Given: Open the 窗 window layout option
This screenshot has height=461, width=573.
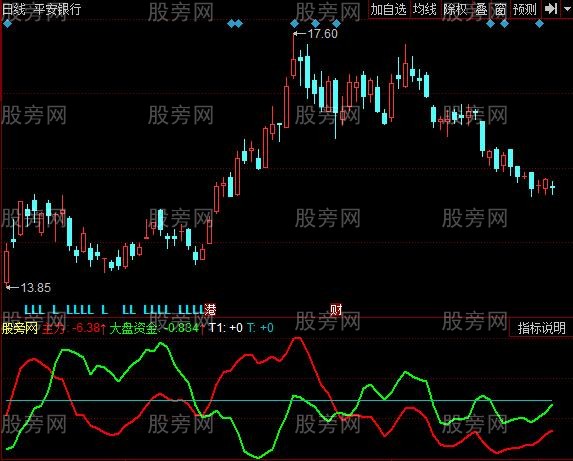Looking at the screenshot, I should 500,9.
